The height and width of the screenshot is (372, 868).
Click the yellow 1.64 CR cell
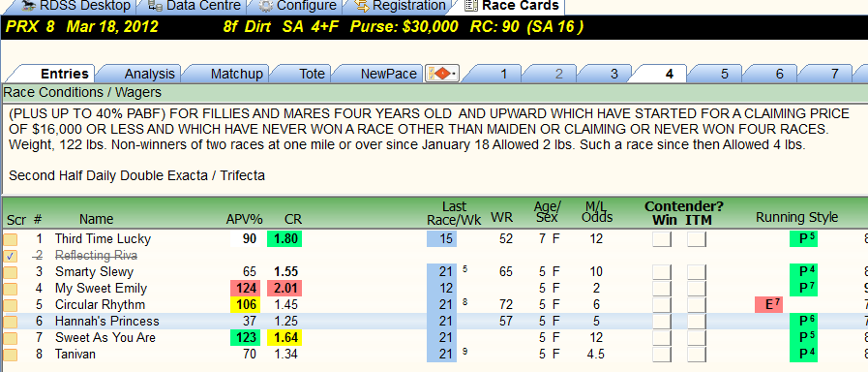point(284,338)
